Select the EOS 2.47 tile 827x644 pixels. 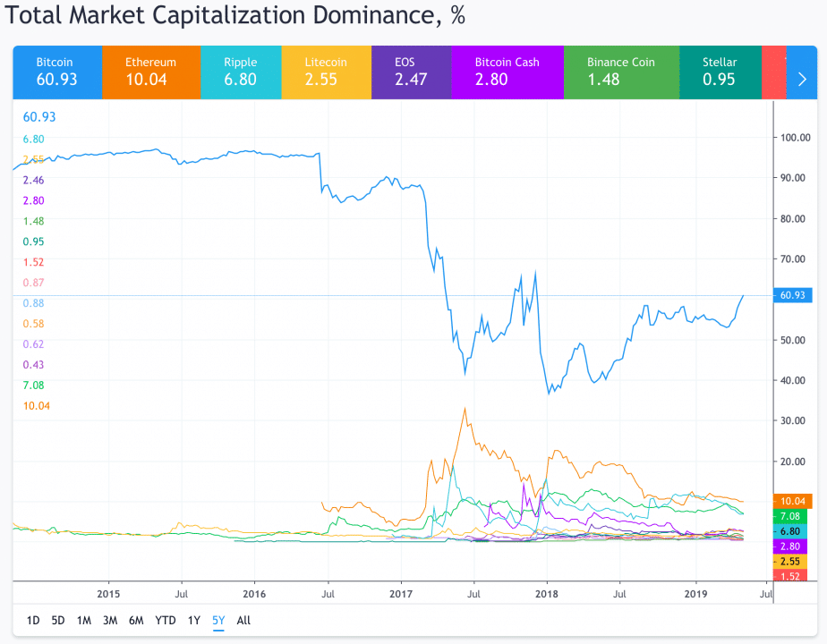click(412, 72)
